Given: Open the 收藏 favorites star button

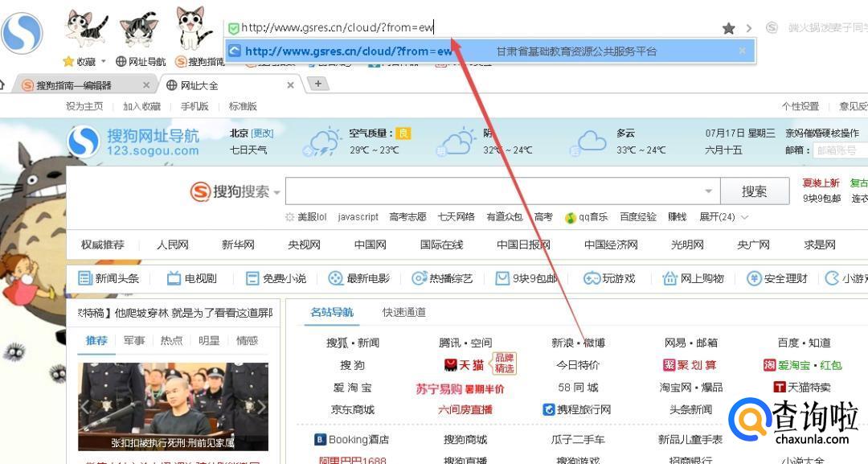Looking at the screenshot, I should [x=80, y=61].
